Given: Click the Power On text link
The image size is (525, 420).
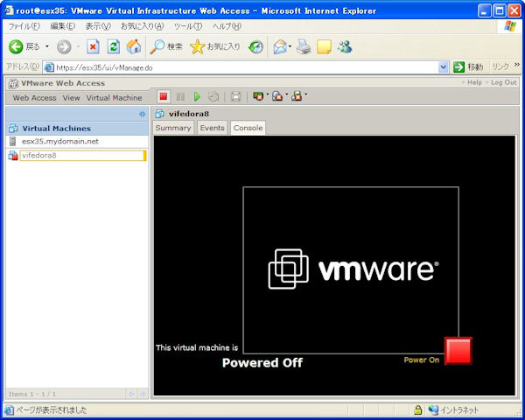Looking at the screenshot, I should point(421,360).
